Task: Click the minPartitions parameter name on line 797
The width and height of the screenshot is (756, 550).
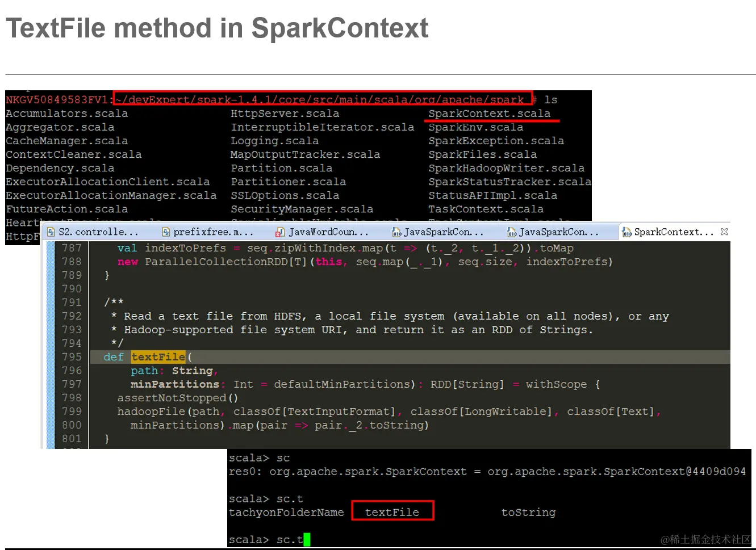Action: coord(175,384)
